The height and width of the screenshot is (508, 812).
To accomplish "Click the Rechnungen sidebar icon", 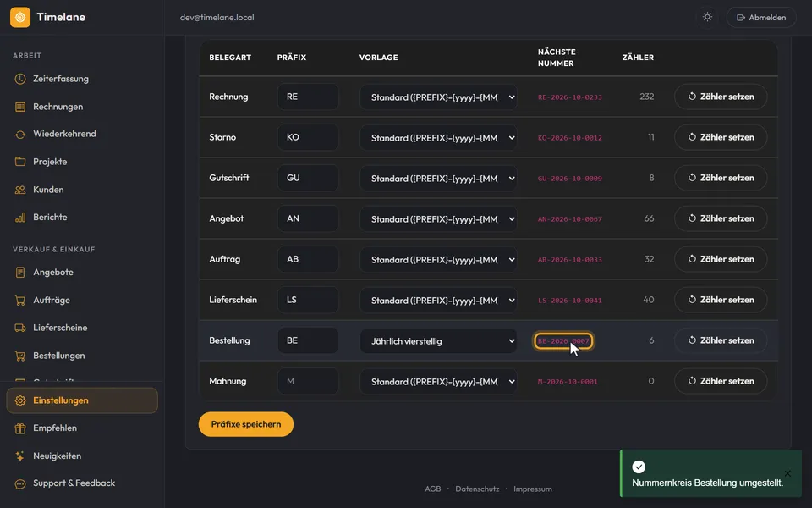I will coord(20,107).
